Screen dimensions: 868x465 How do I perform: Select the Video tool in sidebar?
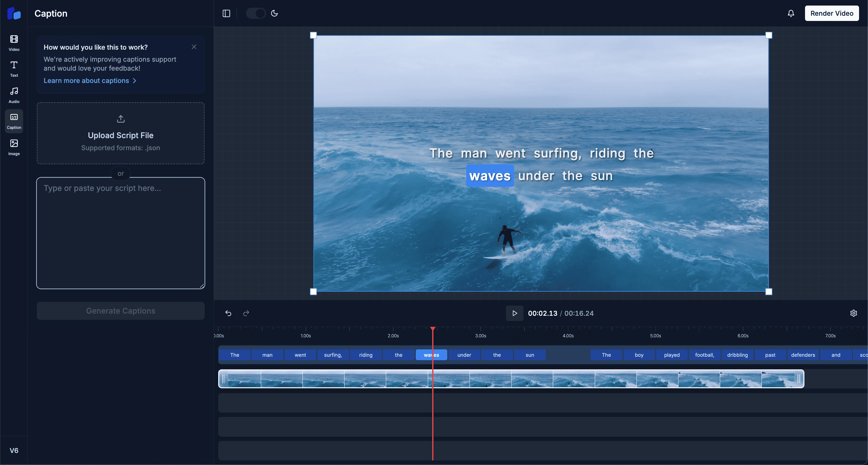pyautogui.click(x=14, y=43)
